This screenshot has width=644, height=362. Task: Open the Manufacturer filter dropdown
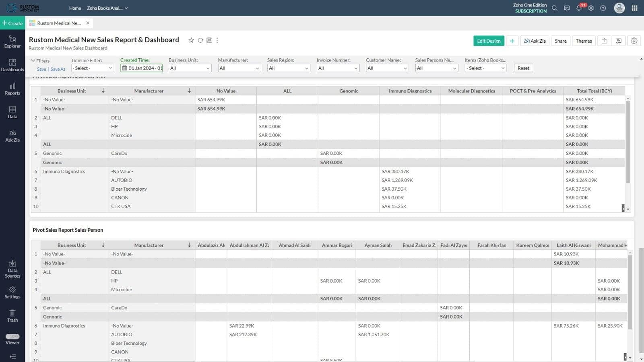click(239, 68)
